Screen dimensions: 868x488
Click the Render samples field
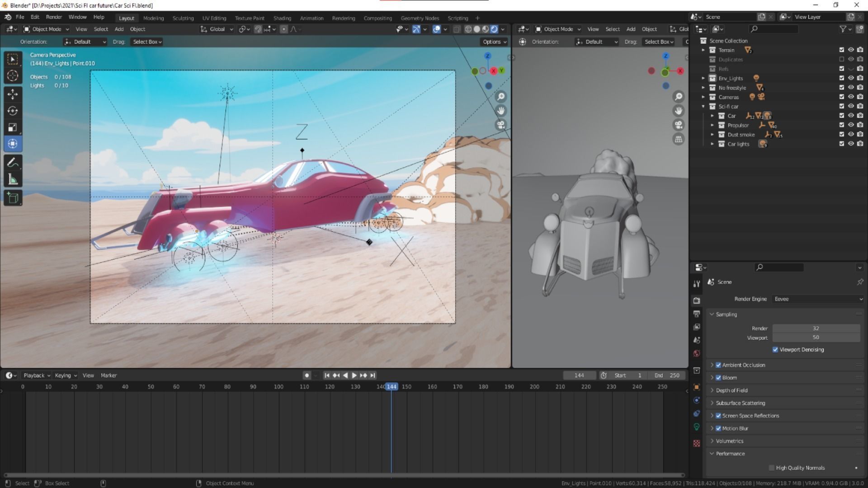816,328
